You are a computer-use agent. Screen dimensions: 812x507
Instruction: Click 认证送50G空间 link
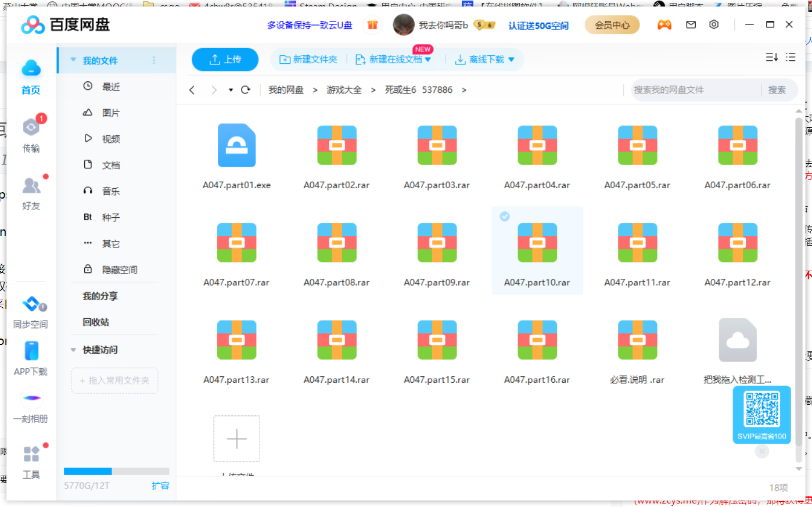click(538, 26)
